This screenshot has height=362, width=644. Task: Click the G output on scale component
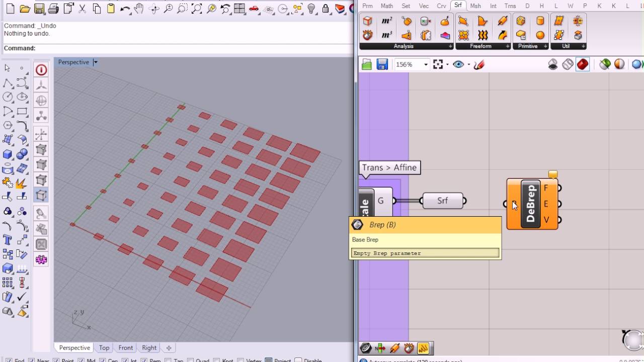click(x=381, y=201)
